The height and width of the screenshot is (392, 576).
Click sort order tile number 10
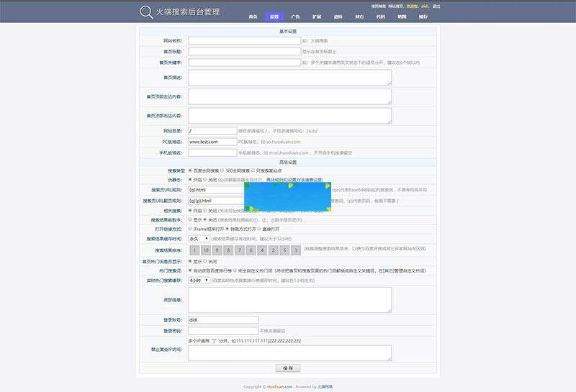coord(204,250)
